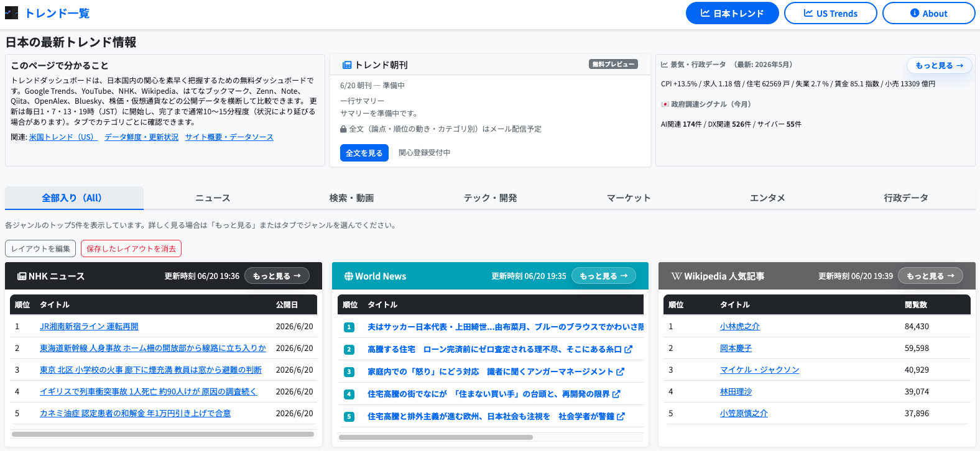The image size is (980, 451).
Task: Click もっと見る in NHK ニュース header
Action: coord(277,276)
